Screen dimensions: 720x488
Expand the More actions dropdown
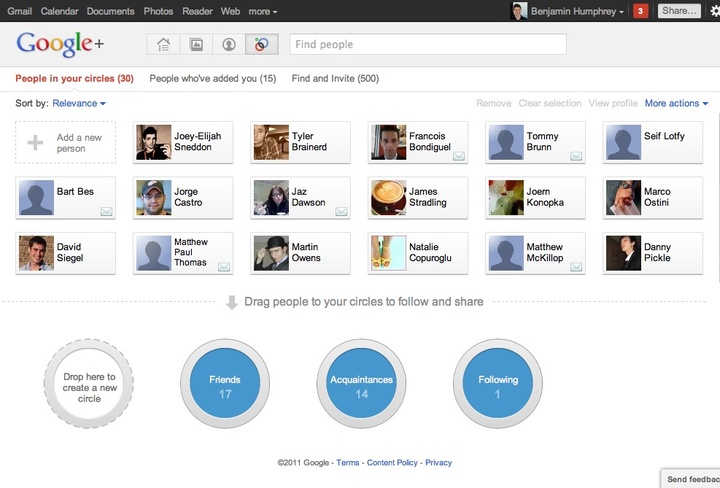[x=676, y=103]
